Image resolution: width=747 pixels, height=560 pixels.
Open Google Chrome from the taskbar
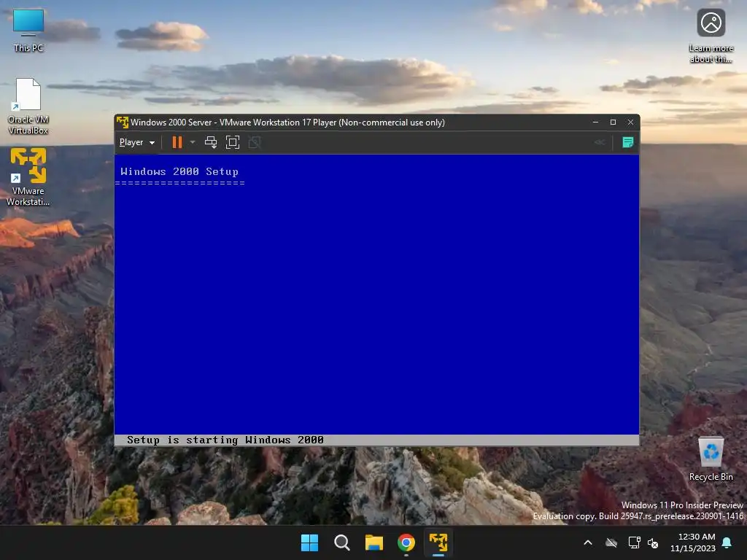point(406,542)
